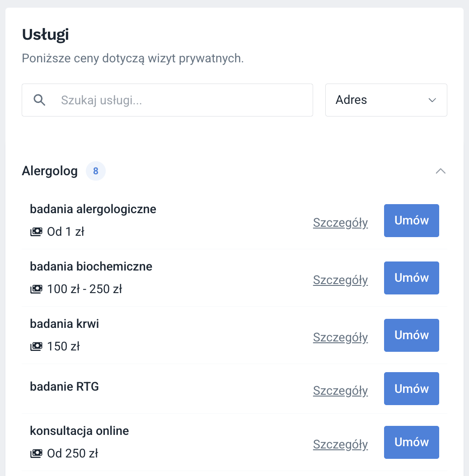Book badania alergologiczne with Umów

411,220
